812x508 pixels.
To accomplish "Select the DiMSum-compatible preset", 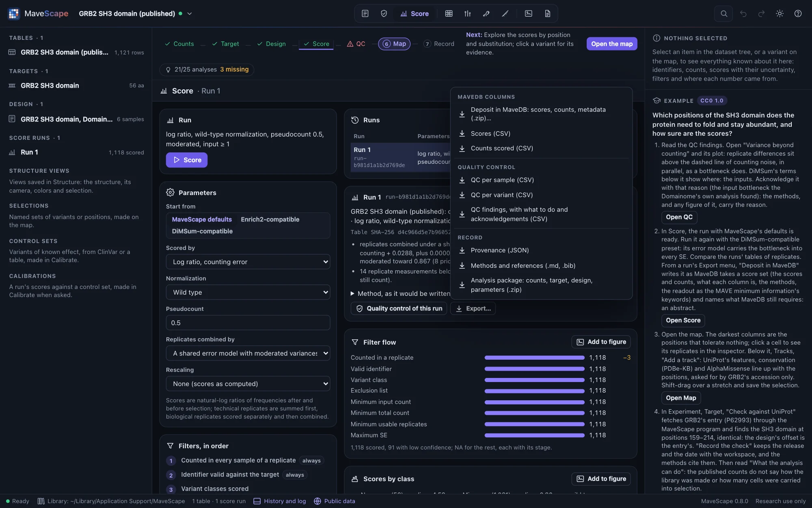I will (x=202, y=231).
